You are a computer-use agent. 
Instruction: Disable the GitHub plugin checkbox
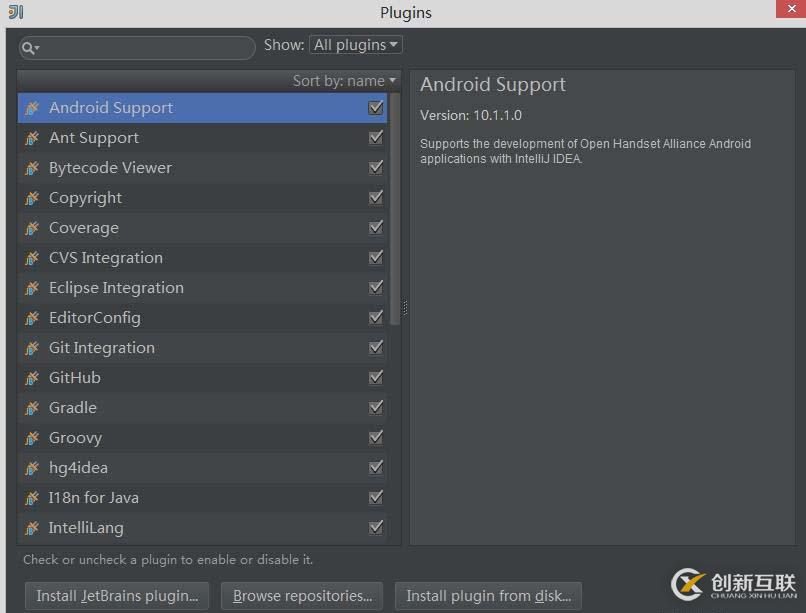coord(376,377)
